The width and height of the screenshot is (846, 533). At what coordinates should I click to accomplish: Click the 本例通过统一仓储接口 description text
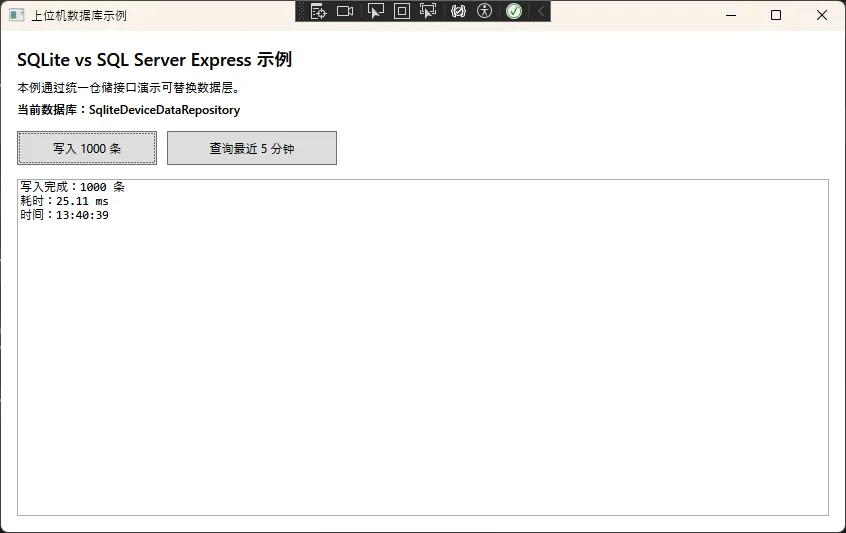click(128, 87)
